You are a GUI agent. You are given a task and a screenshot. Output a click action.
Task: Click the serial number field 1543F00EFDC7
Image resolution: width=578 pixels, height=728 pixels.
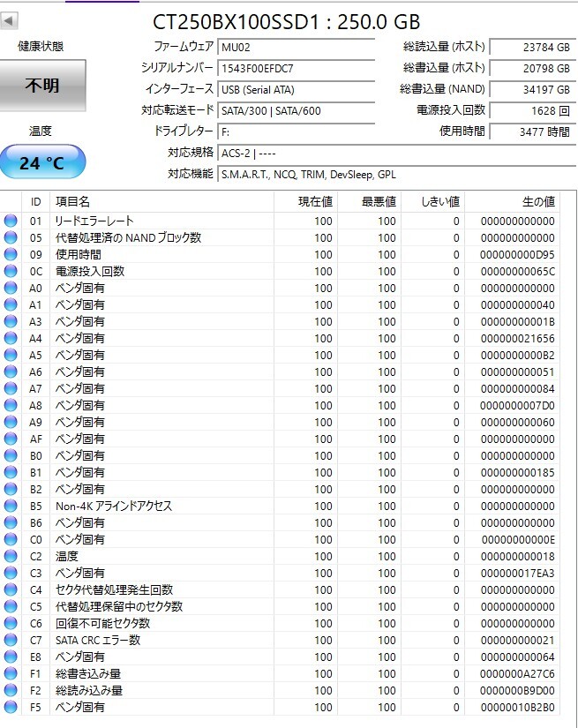click(297, 69)
